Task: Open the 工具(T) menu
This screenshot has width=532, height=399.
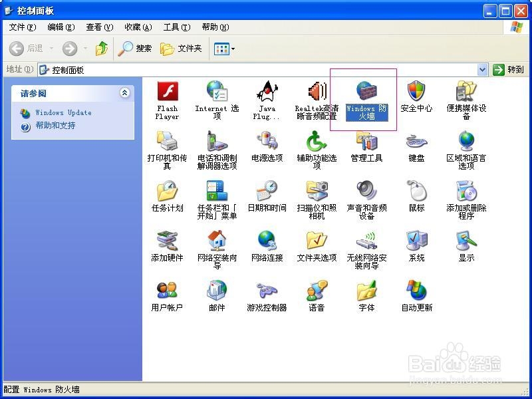Action: (177, 27)
